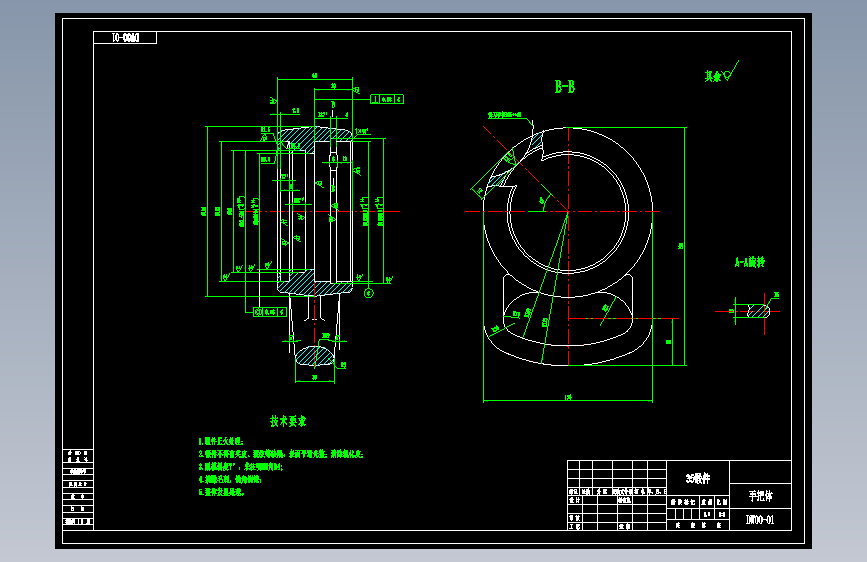Click technical requirement line 1
867x562 pixels.
click(221, 441)
